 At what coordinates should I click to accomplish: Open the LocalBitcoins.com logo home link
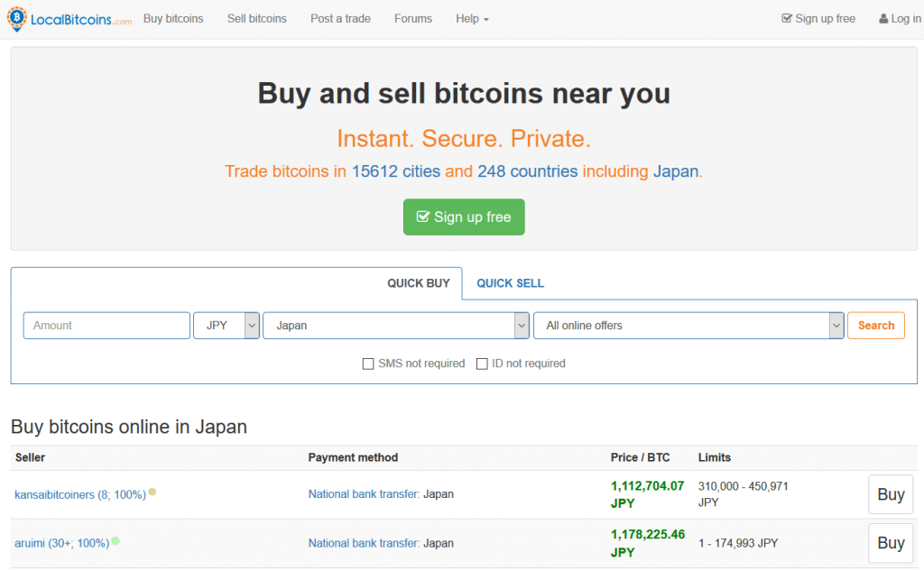coord(69,19)
